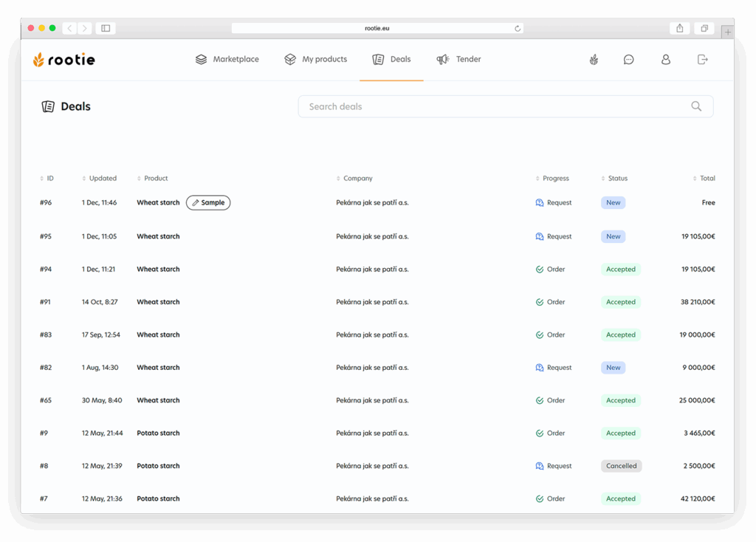Open the user profile icon

coord(666,60)
